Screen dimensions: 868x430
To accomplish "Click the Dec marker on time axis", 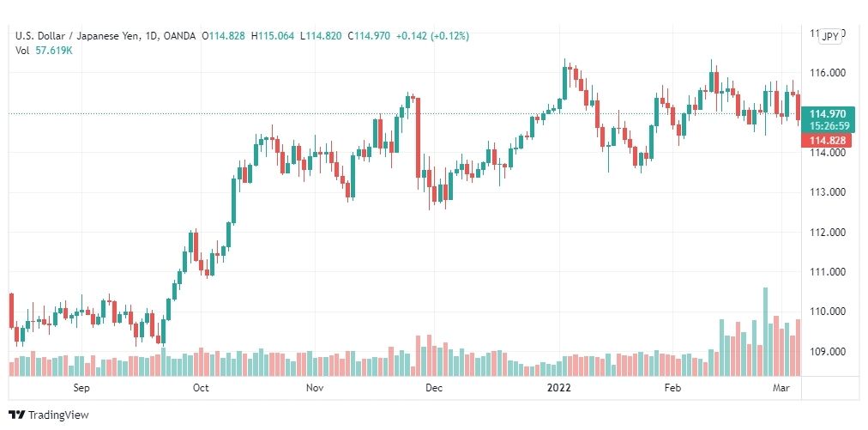I will pos(433,388).
